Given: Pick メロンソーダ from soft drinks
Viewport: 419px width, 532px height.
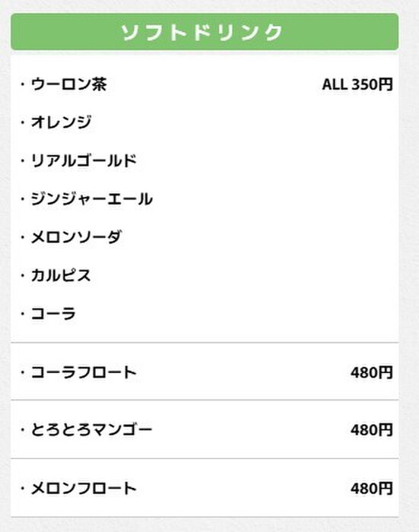Looking at the screenshot, I should (76, 237).
